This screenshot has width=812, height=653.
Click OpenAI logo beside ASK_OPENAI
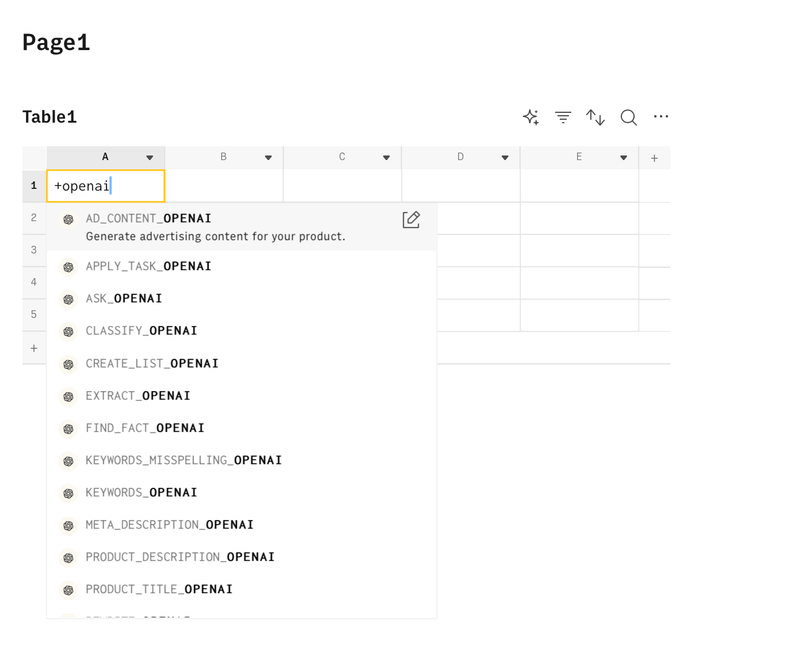point(69,299)
